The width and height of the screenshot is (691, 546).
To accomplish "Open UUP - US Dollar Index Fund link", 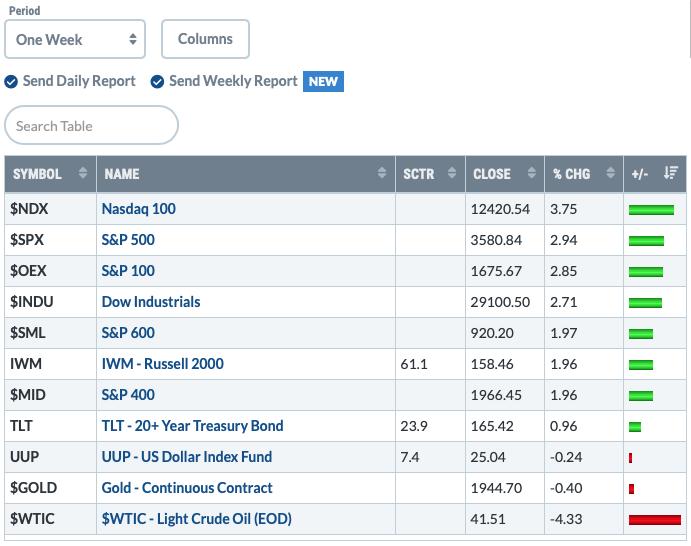I will 187,457.
